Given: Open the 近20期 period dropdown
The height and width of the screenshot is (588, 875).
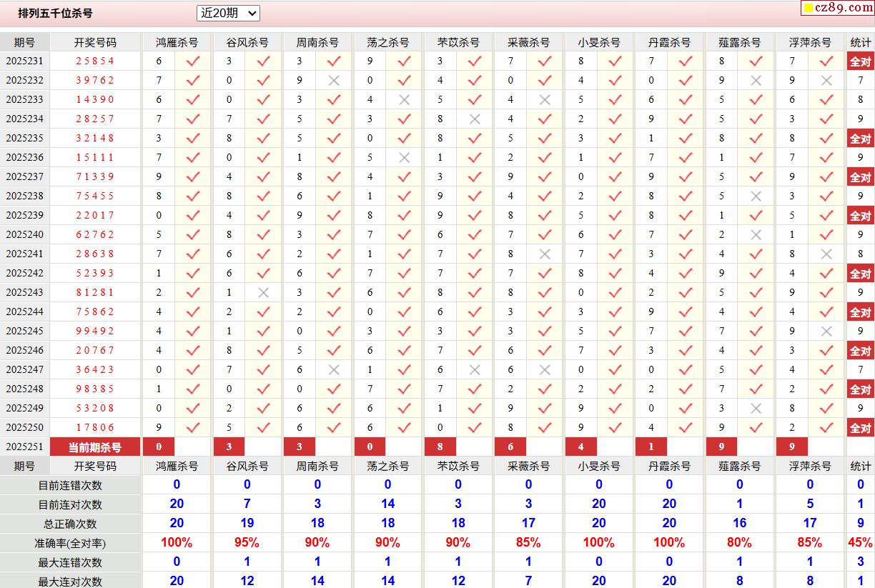Looking at the screenshot, I should 228,13.
